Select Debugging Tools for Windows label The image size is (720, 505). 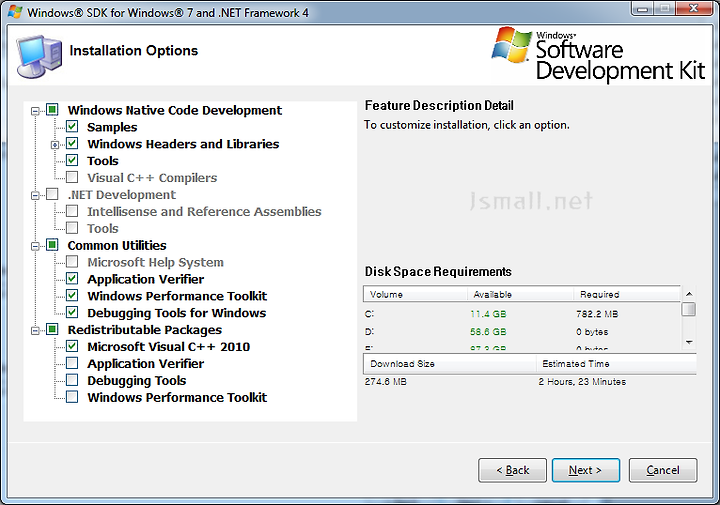[177, 313]
